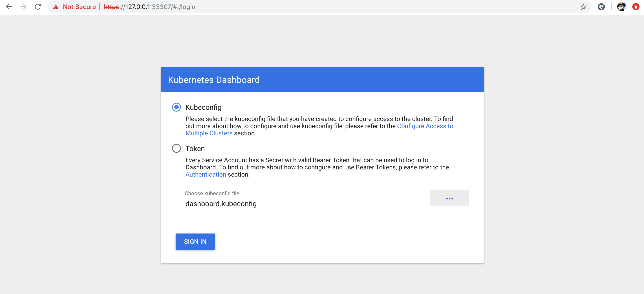Go back to the previous page
The height and width of the screenshot is (294, 644).
[9, 7]
